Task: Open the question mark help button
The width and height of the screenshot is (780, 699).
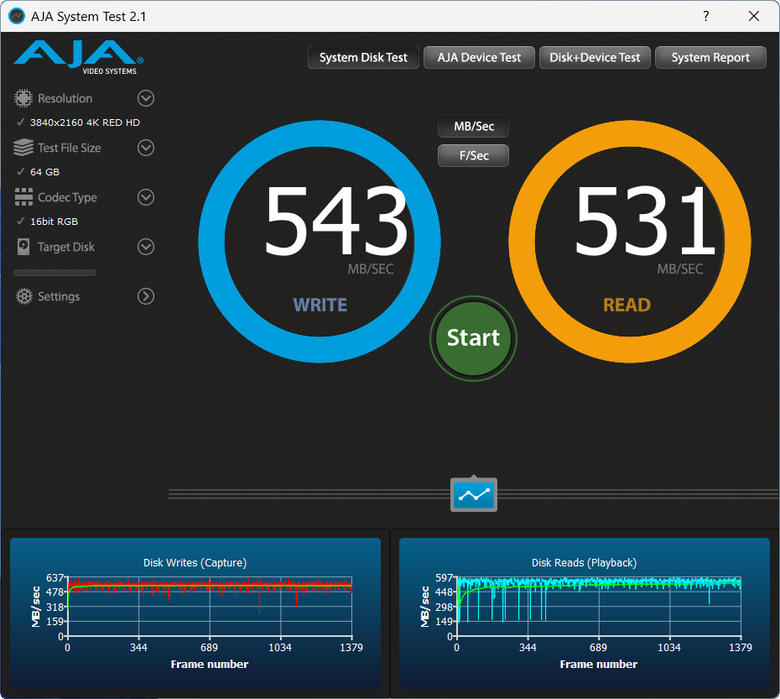Action: tap(706, 16)
